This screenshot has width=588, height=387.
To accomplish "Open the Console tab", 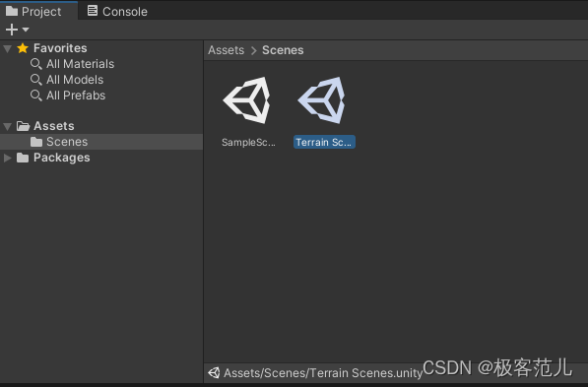I will tap(117, 11).
